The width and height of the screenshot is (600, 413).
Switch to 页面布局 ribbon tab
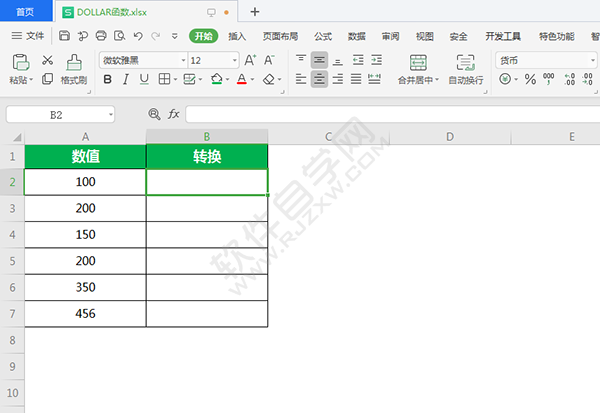click(x=280, y=36)
